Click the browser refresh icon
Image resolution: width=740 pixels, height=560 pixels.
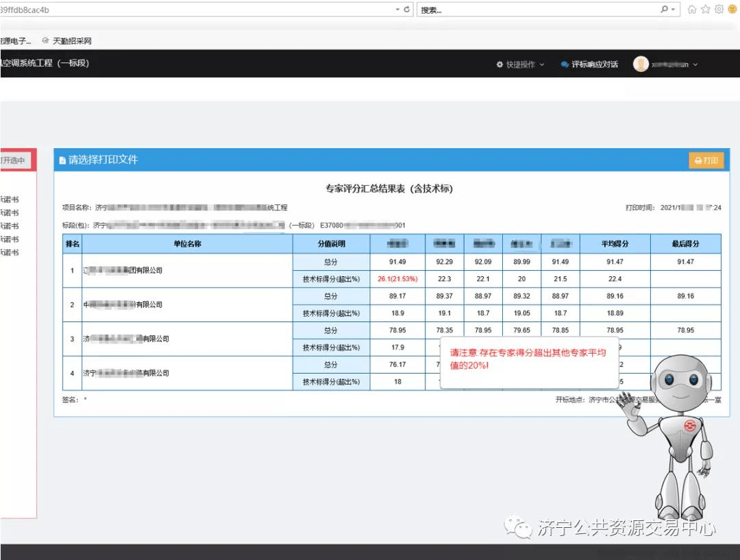click(406, 9)
